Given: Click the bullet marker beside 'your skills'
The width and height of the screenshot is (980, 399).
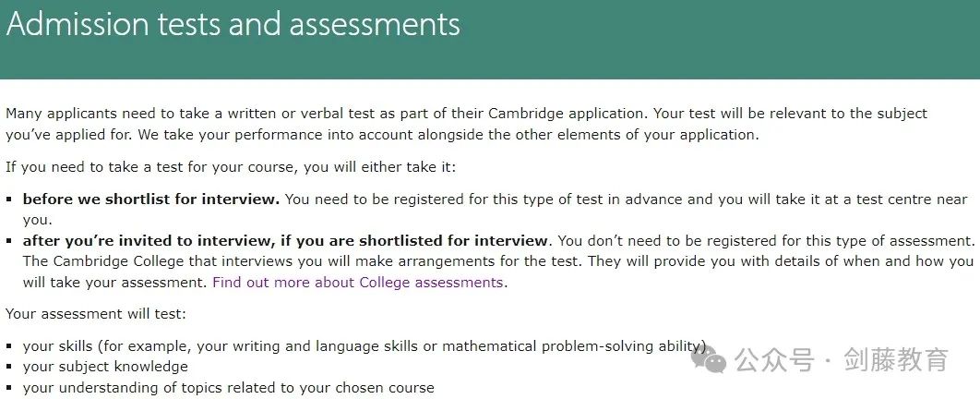Looking at the screenshot, I should point(9,345).
